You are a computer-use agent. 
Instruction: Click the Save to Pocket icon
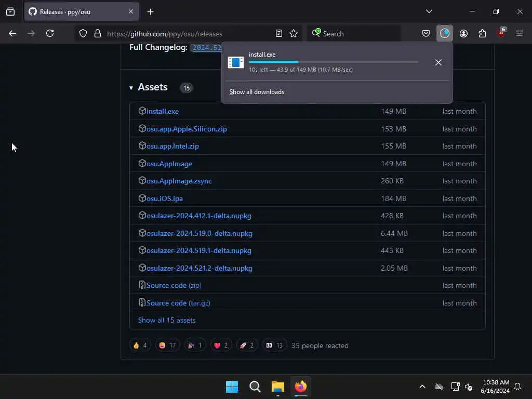click(x=426, y=33)
